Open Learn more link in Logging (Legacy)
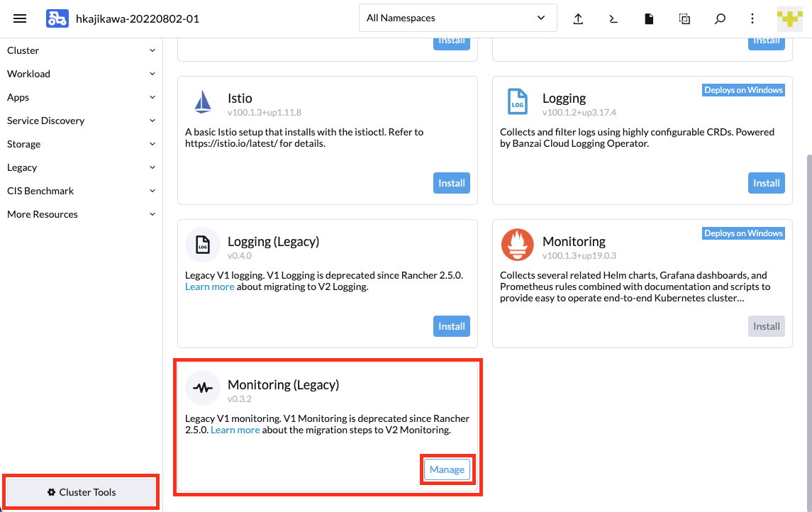 [x=210, y=286]
